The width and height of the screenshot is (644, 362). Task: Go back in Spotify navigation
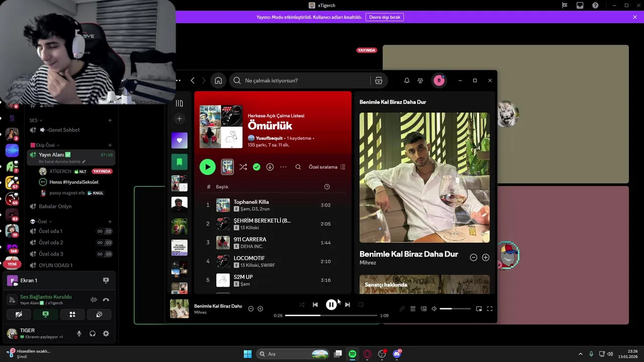point(193,80)
